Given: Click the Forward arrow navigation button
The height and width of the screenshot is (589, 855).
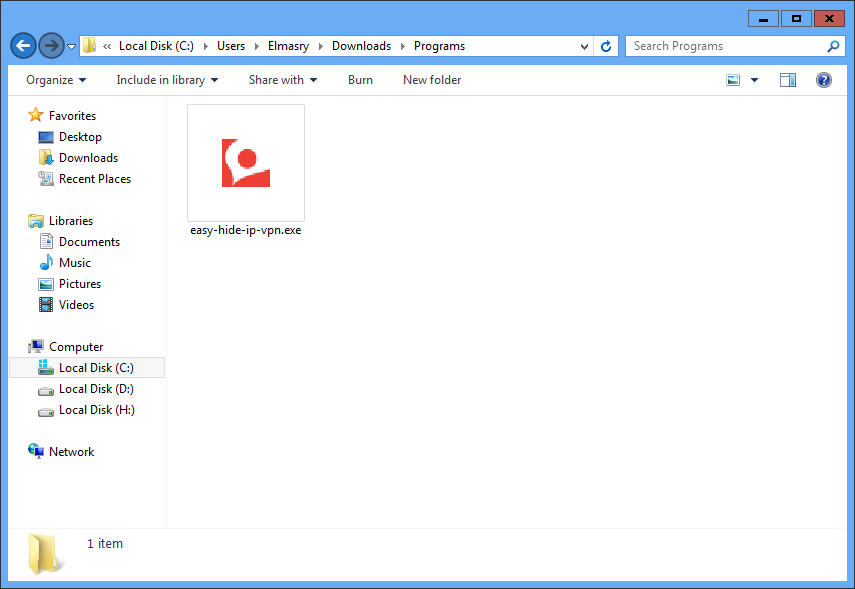Looking at the screenshot, I should pos(52,46).
